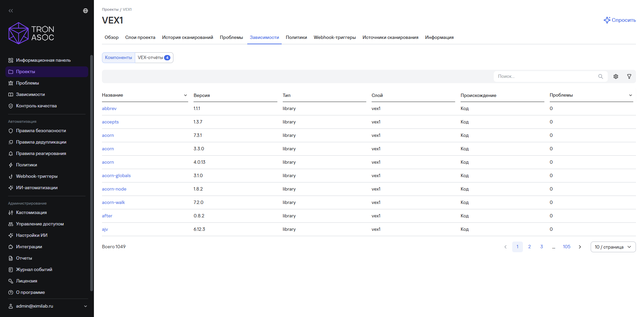
Task: Open the abbrev component link
Action: pos(109,109)
